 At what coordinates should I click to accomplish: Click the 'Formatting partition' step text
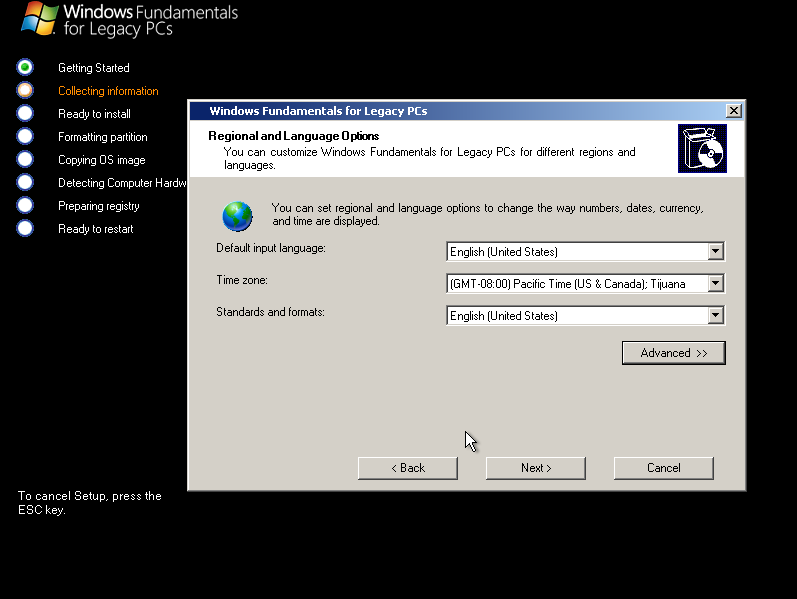(x=103, y=137)
